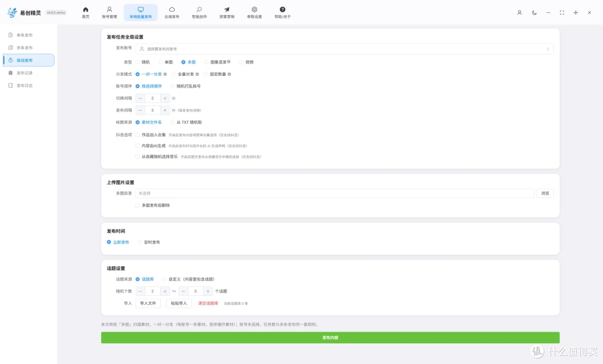Click the v4.0.0-demo version badge
Image resolution: width=603 pixels, height=364 pixels.
56,13
